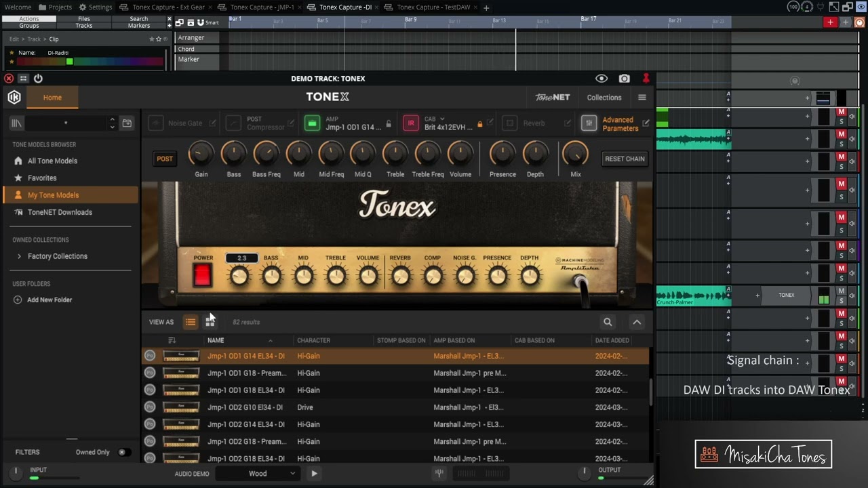Screen dimensions: 868x488
Task: Click the DAW fullscreen expand icon
Action: point(835,7)
